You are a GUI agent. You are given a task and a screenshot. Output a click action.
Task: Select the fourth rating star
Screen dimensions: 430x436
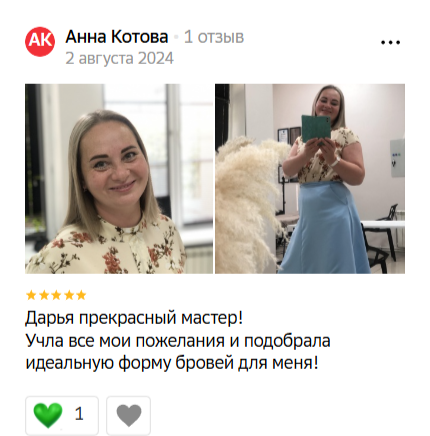coord(69,295)
